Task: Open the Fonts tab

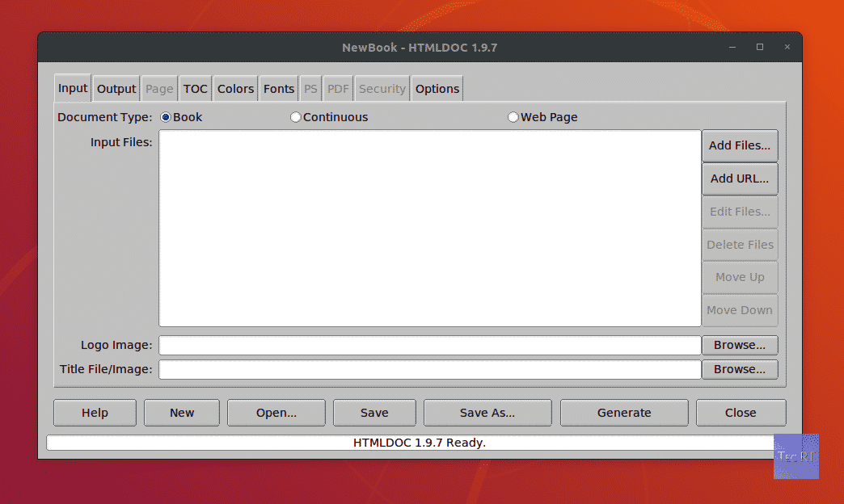Action: click(x=279, y=89)
